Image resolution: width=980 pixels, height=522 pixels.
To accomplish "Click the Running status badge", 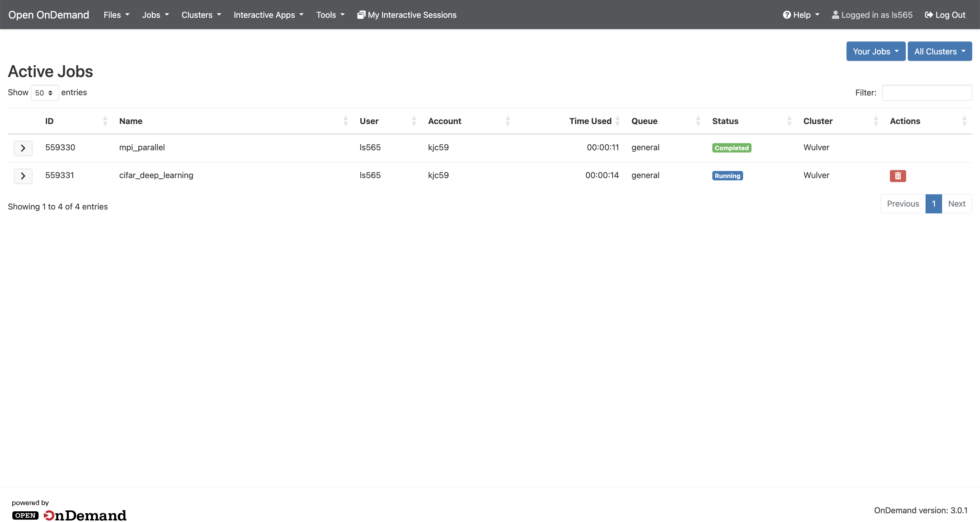I will [728, 176].
